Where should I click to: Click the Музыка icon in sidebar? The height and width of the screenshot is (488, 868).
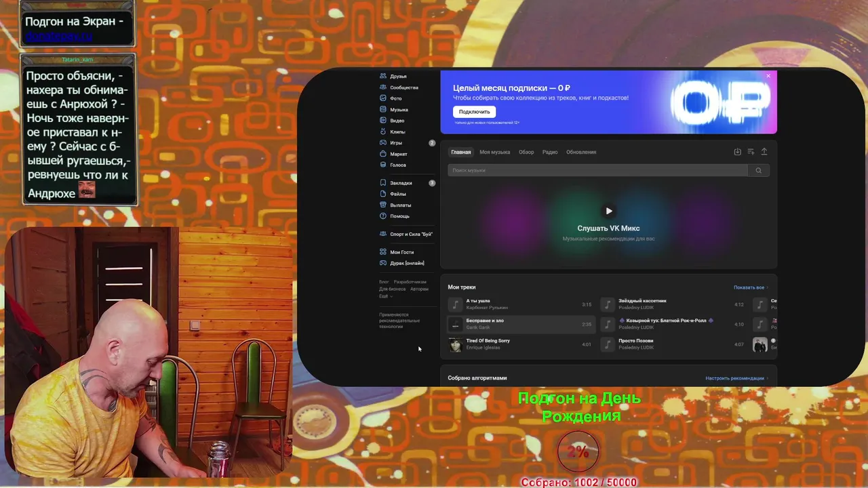point(383,109)
